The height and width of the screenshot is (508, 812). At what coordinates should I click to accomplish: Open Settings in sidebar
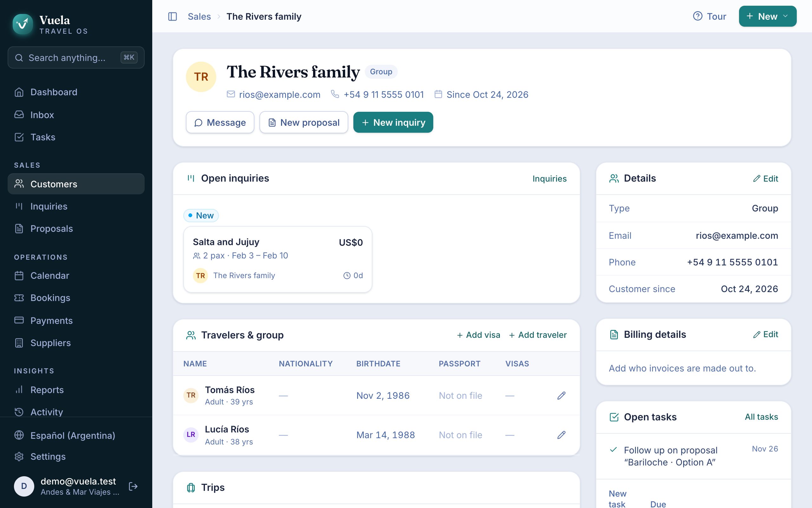point(76,456)
